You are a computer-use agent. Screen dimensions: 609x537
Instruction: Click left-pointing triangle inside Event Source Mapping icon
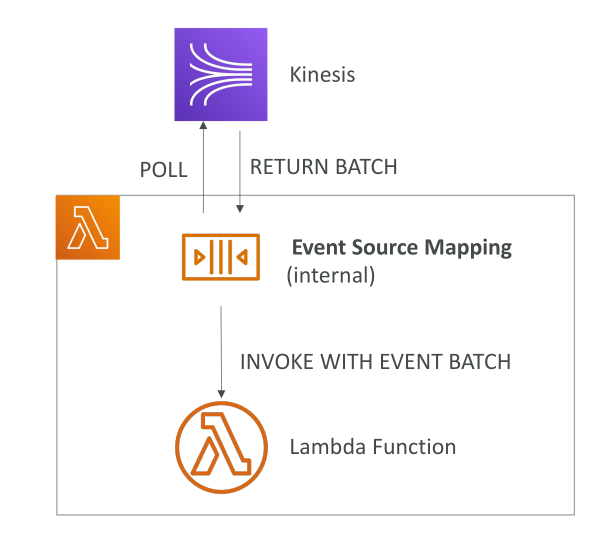(242, 257)
